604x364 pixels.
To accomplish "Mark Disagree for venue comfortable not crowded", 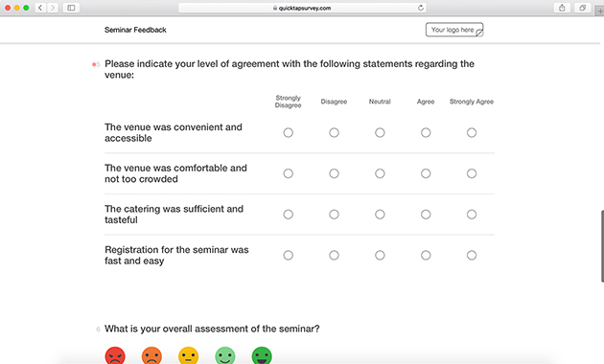I will [334, 173].
